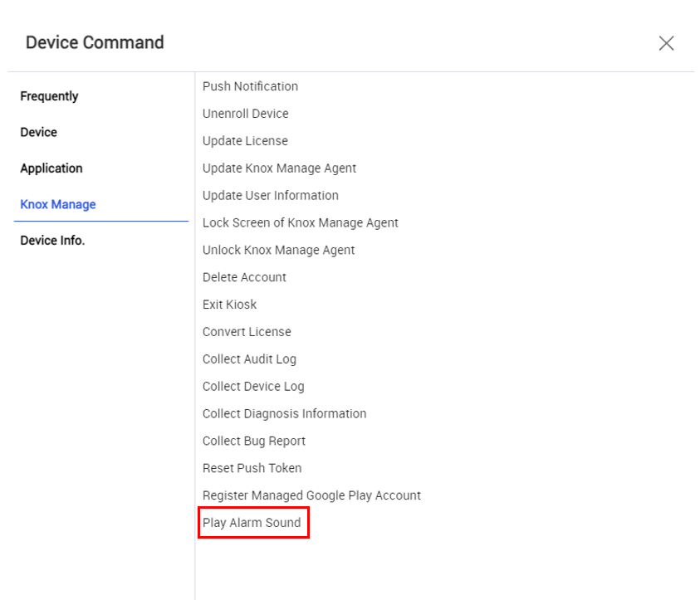Lock Screen of Knox Manage Agent
The image size is (700, 600).
click(x=300, y=222)
